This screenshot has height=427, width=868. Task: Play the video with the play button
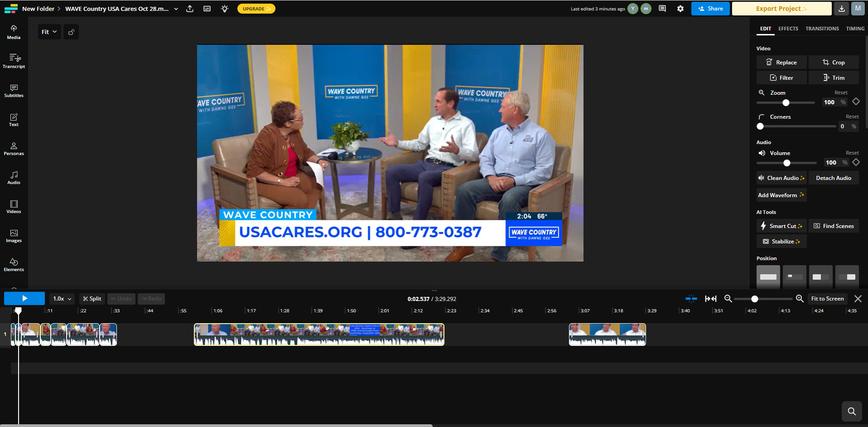click(24, 298)
